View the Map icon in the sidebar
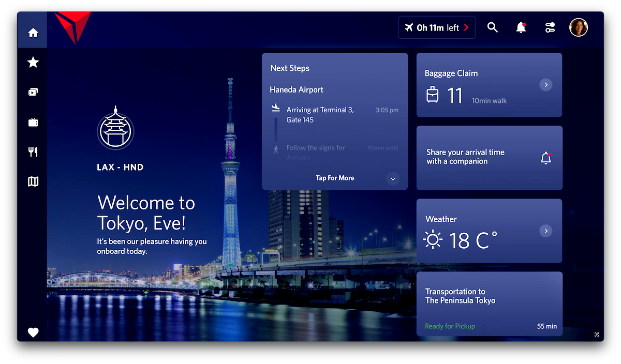The image size is (621, 364). coord(33,181)
